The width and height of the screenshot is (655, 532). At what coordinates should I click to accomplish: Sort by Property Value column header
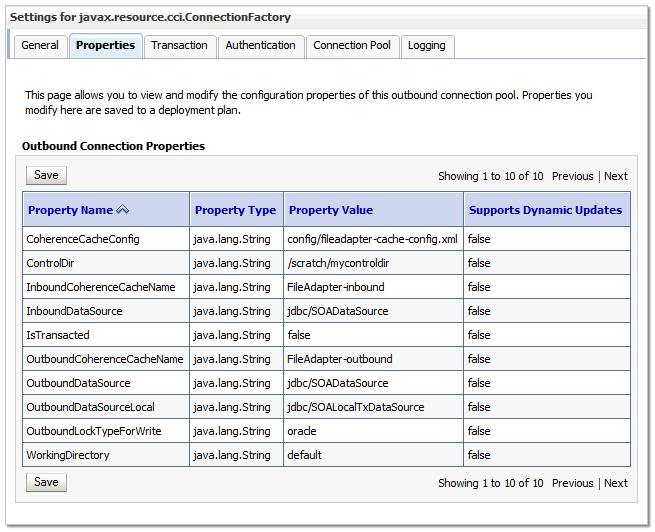331,211
